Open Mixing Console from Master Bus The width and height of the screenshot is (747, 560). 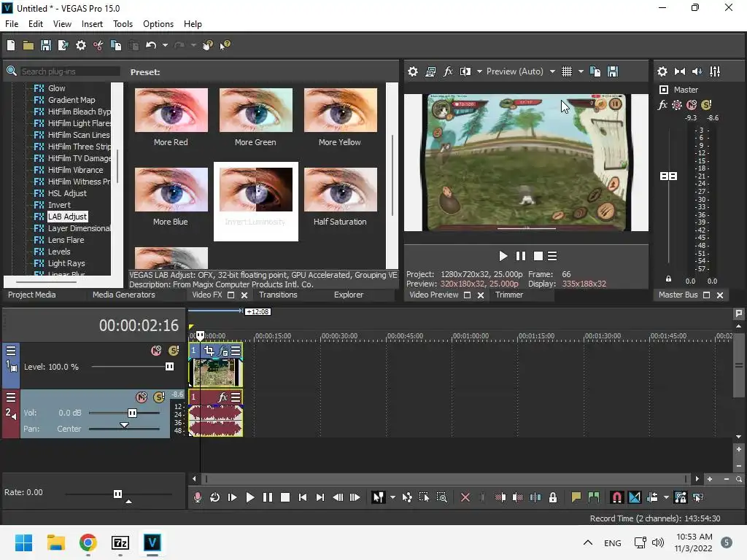point(715,71)
